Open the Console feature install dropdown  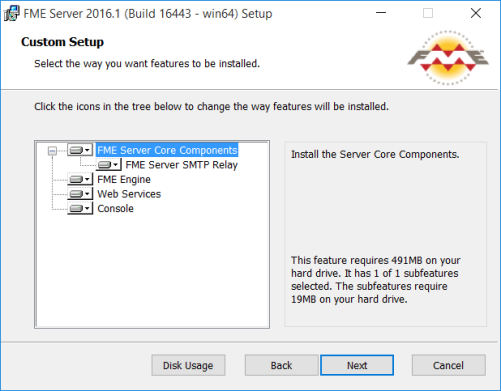click(80, 208)
